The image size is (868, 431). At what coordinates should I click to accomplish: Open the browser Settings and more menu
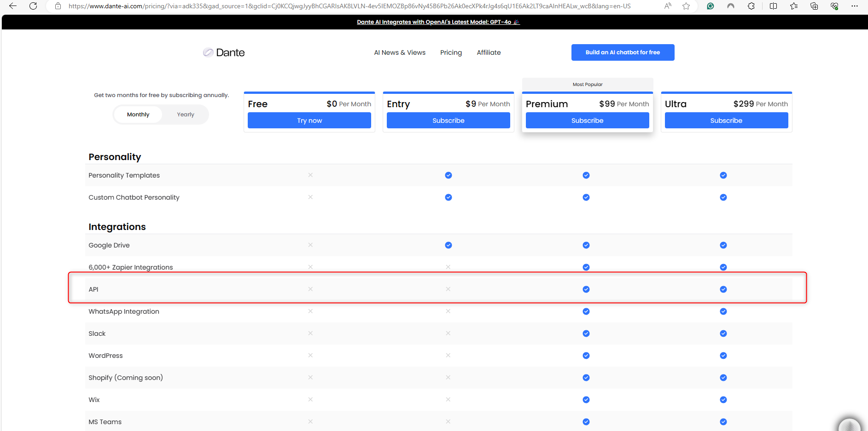[x=855, y=6]
